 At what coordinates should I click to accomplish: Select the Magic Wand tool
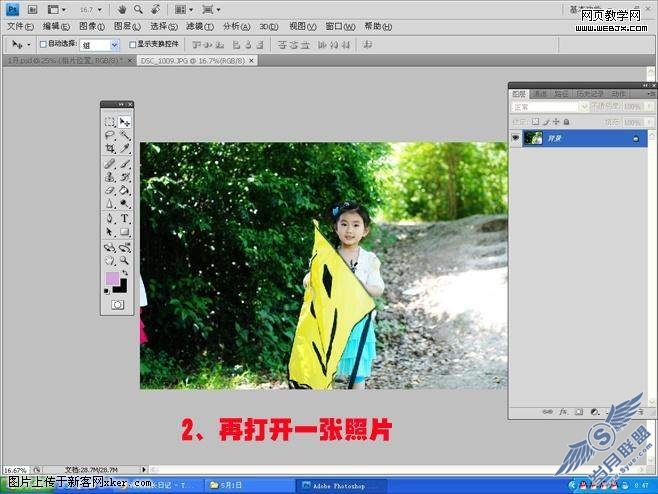click(x=125, y=135)
